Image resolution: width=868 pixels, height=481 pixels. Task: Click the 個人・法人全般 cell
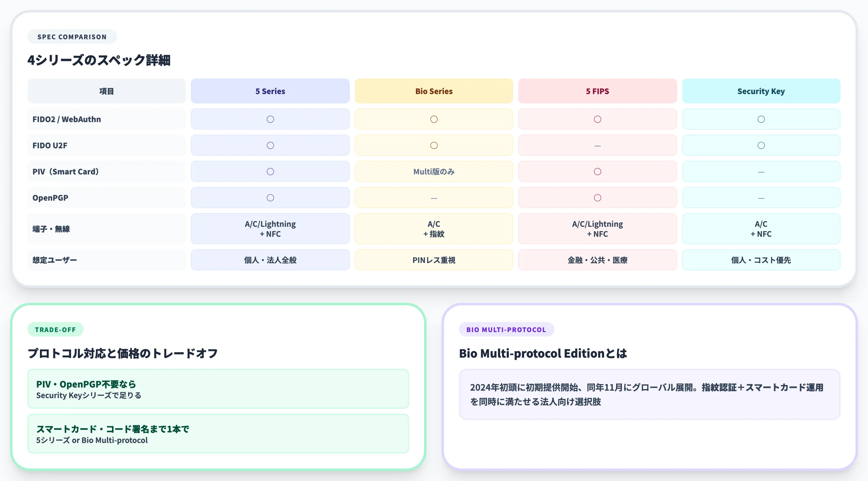[x=270, y=260]
